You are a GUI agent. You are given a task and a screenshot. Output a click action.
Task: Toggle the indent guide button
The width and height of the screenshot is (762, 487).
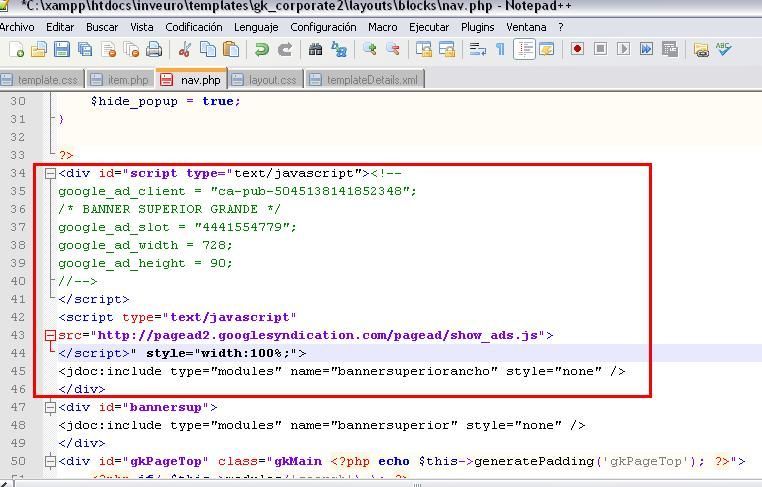[x=524, y=50]
